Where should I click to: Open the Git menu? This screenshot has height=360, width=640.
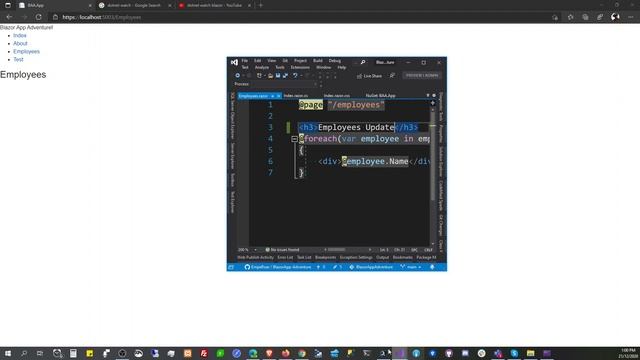point(285,61)
